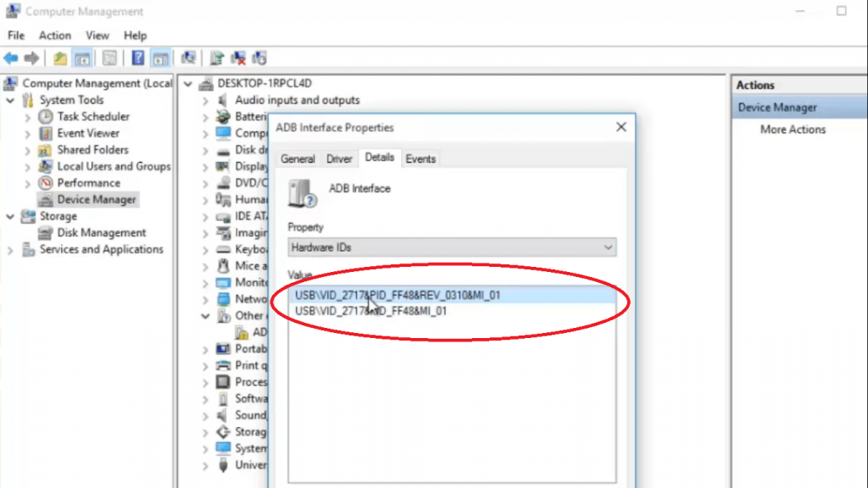Expand the Universal Serial Bus category
Viewport: 868px width, 488px height.
pos(205,466)
